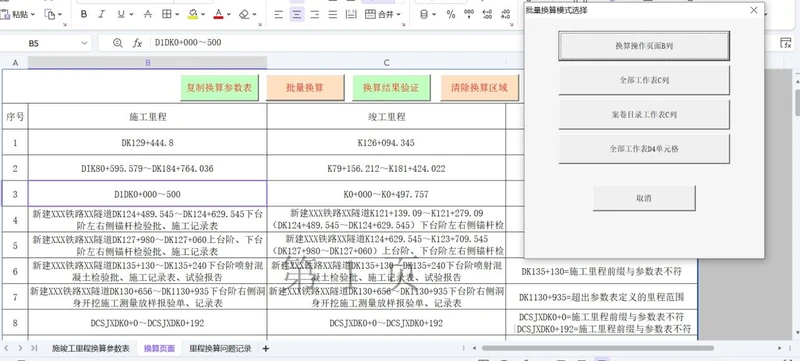Image resolution: width=800 pixels, height=361 pixels.
Task: Select column C header
Action: click(x=386, y=63)
